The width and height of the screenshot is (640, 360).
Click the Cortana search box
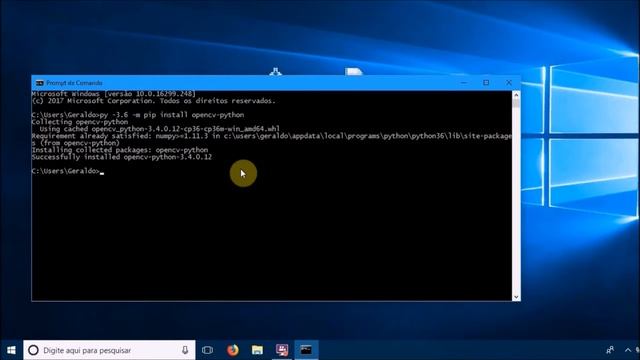(x=109, y=350)
